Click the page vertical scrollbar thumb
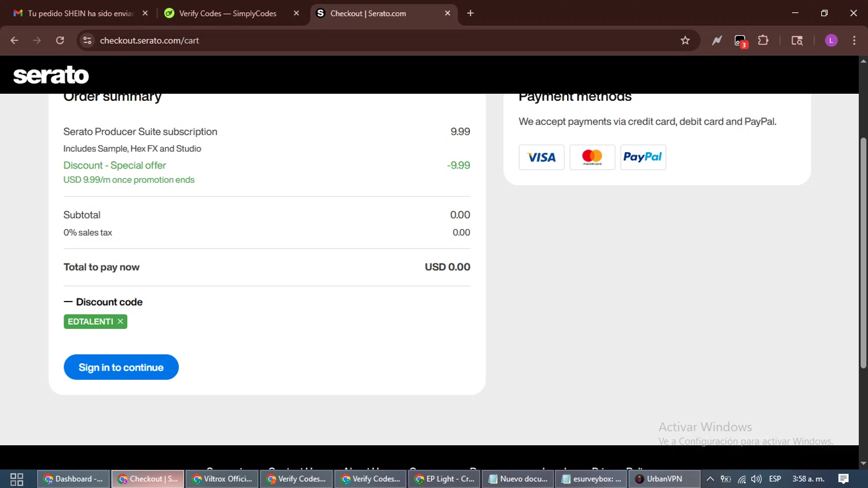Screen dimensions: 868x488 tap(863, 253)
